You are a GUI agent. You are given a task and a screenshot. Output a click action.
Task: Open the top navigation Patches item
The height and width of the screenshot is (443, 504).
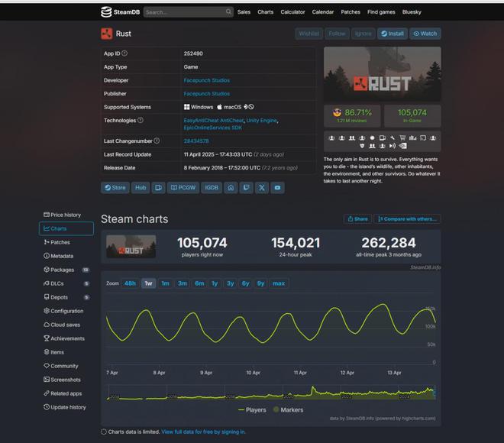(351, 12)
